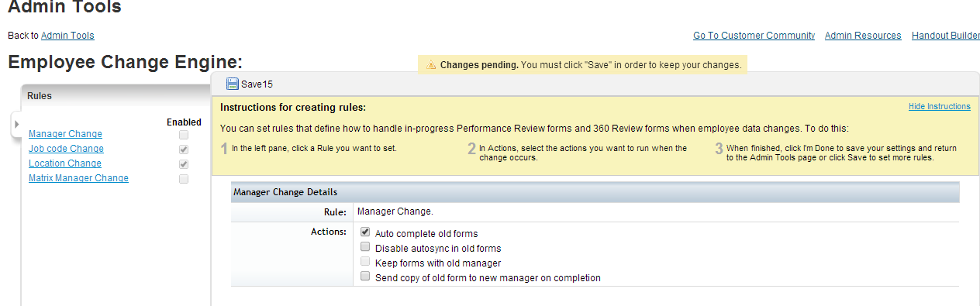This screenshot has width=980, height=306.
Task: Open the Manager Change rule
Action: click(65, 134)
